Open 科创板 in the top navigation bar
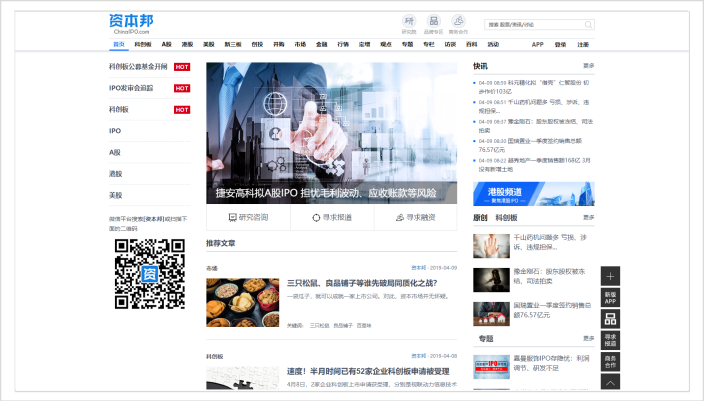This screenshot has height=401, width=704. pyautogui.click(x=143, y=44)
